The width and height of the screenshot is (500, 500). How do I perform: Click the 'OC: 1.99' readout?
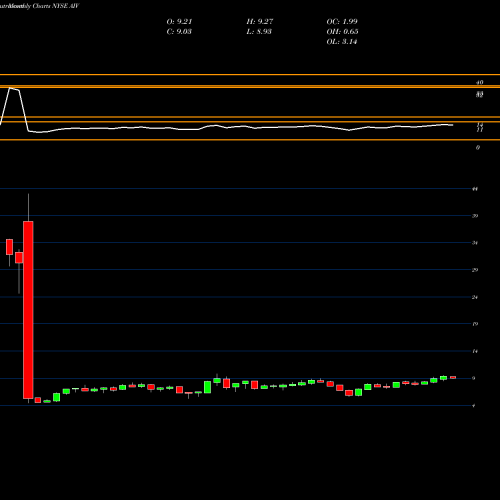(x=342, y=22)
